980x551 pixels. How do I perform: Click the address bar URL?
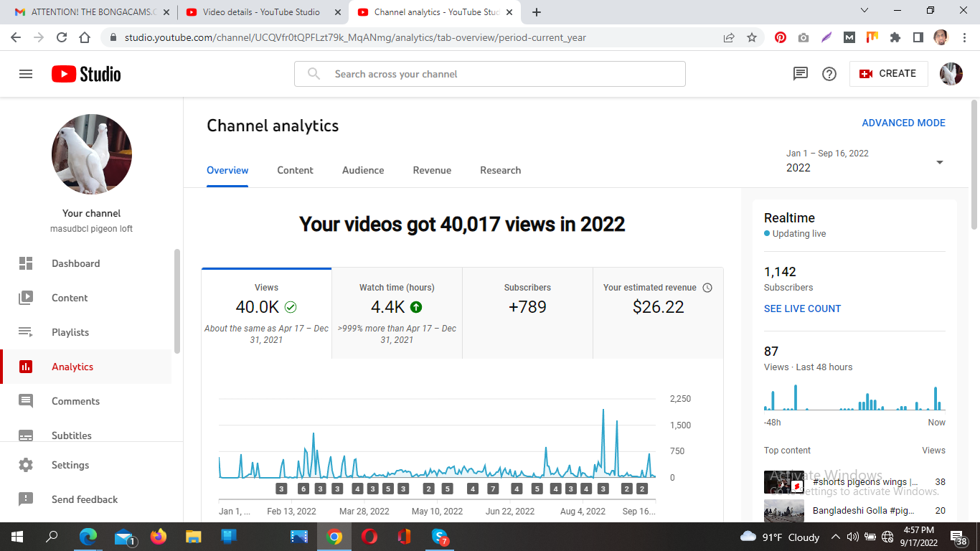[355, 37]
